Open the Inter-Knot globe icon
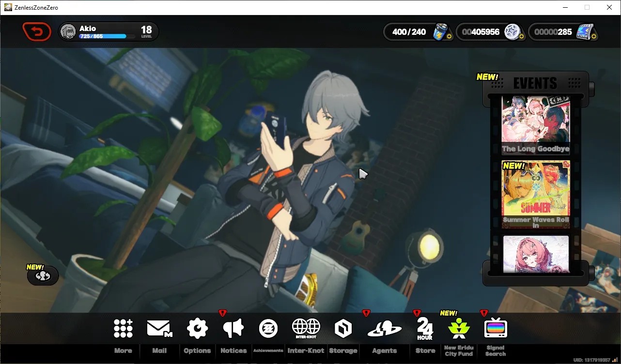 [306, 329]
